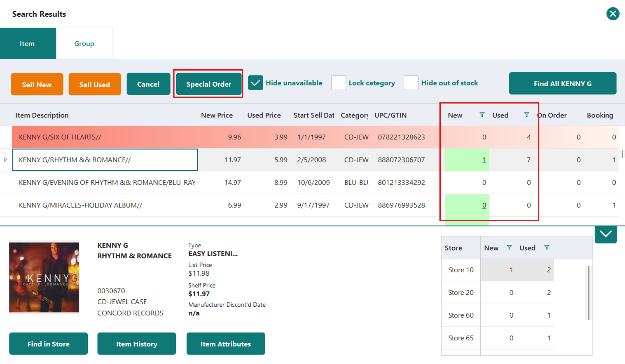Sort by Item Description column header

[x=42, y=115]
